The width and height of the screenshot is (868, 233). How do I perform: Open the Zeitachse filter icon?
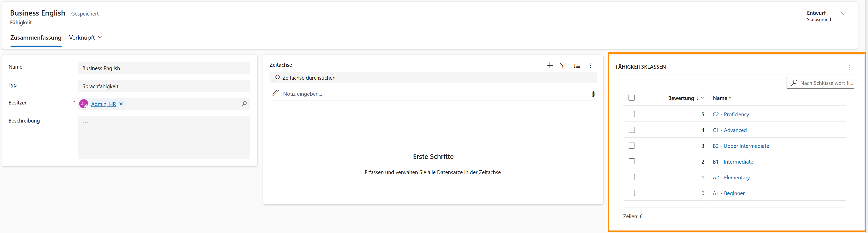(563, 65)
